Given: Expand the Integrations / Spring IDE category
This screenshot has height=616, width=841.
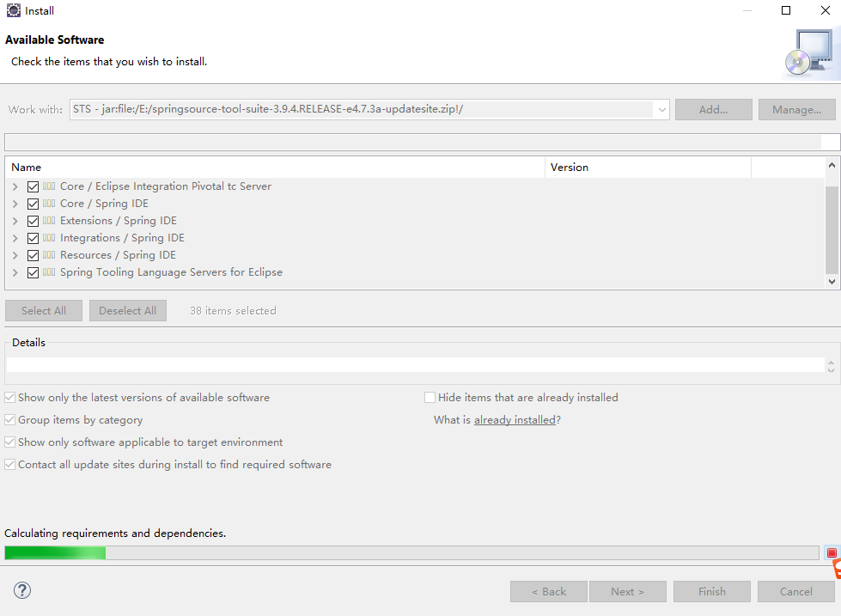Looking at the screenshot, I should 15,238.
